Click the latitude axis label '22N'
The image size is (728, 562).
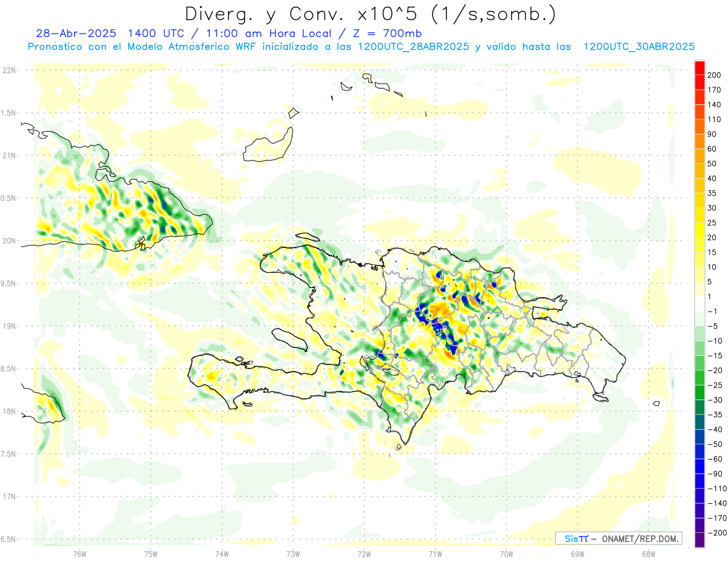tap(9, 70)
